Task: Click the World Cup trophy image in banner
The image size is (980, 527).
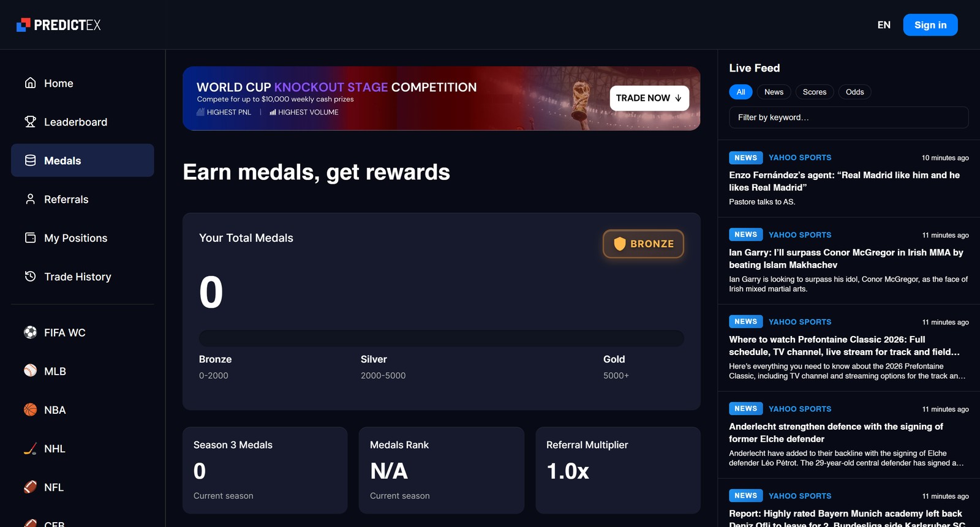Action: point(580,105)
